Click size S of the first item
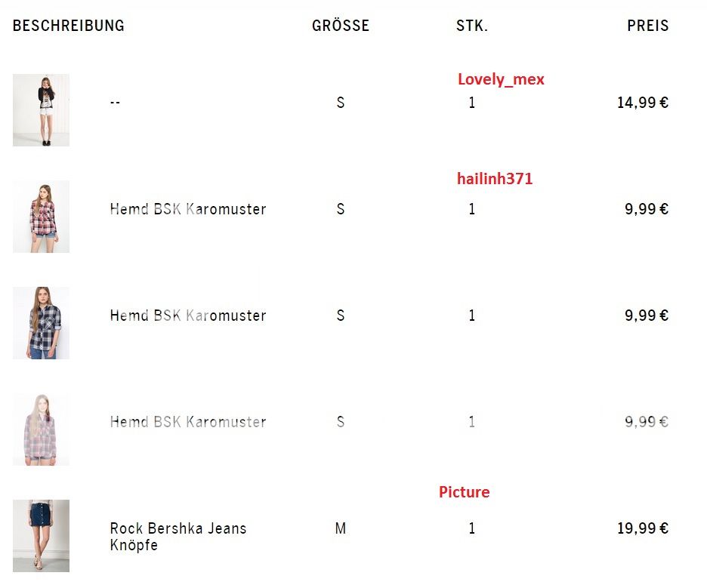This screenshot has width=707, height=588. coord(341,103)
